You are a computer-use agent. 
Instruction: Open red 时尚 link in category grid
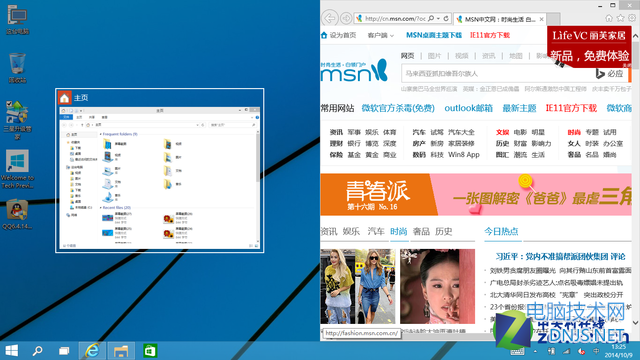click(574, 132)
